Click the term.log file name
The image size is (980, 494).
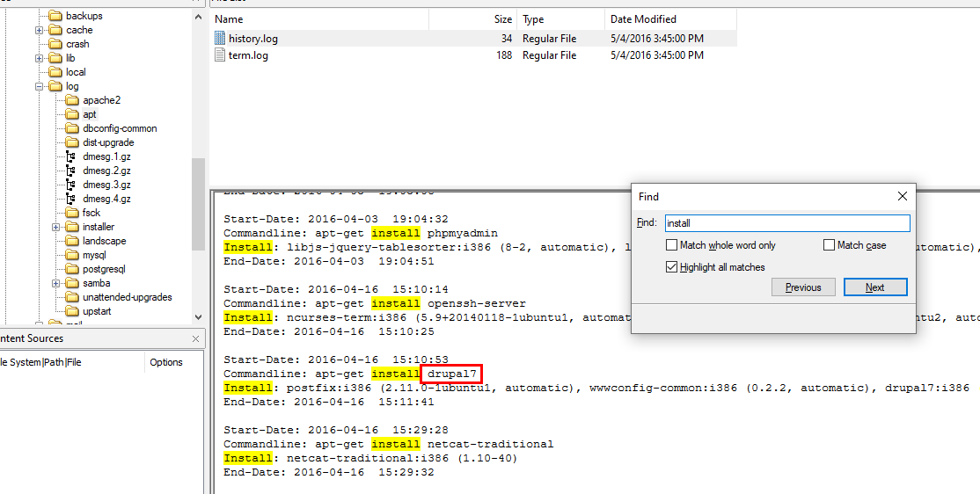(x=248, y=55)
